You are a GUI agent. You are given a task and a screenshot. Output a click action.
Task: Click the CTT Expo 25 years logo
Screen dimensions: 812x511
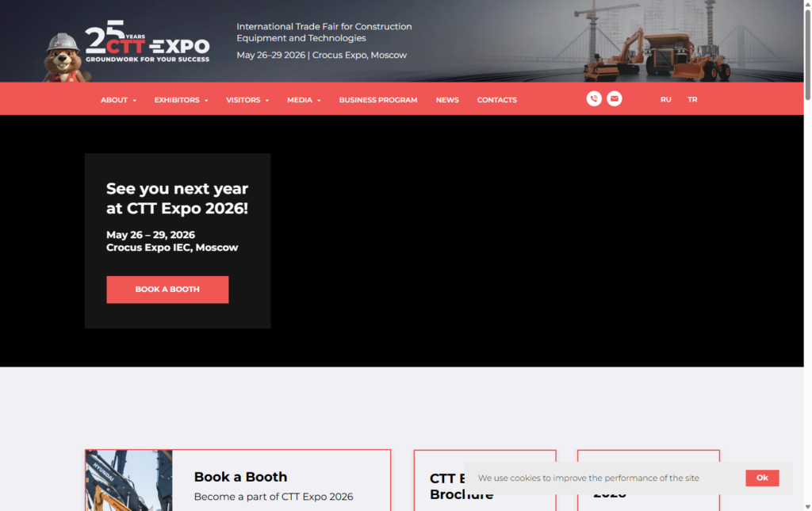(147, 45)
